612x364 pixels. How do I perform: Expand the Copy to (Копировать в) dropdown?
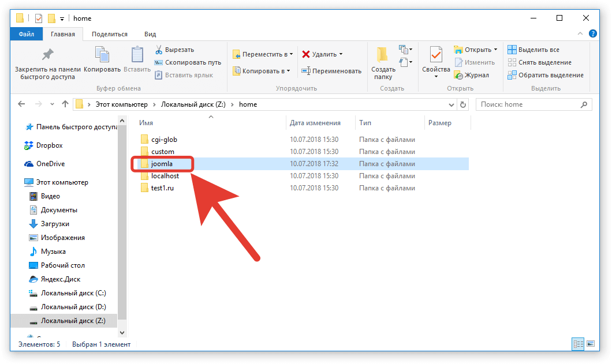pyautogui.click(x=289, y=71)
